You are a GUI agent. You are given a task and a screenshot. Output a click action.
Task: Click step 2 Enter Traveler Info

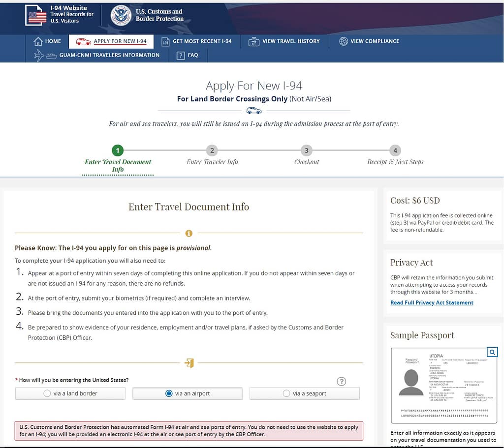(x=212, y=150)
